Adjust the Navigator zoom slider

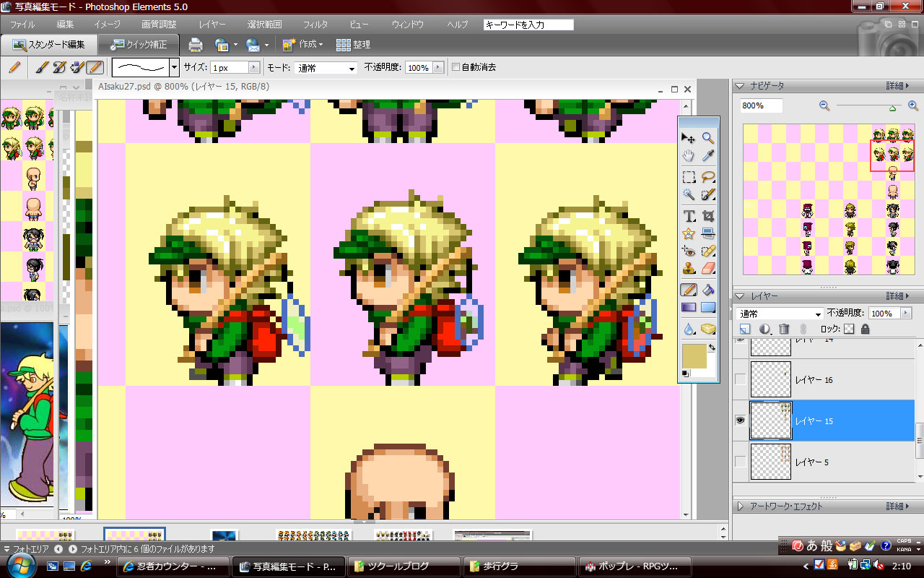pyautogui.click(x=893, y=107)
